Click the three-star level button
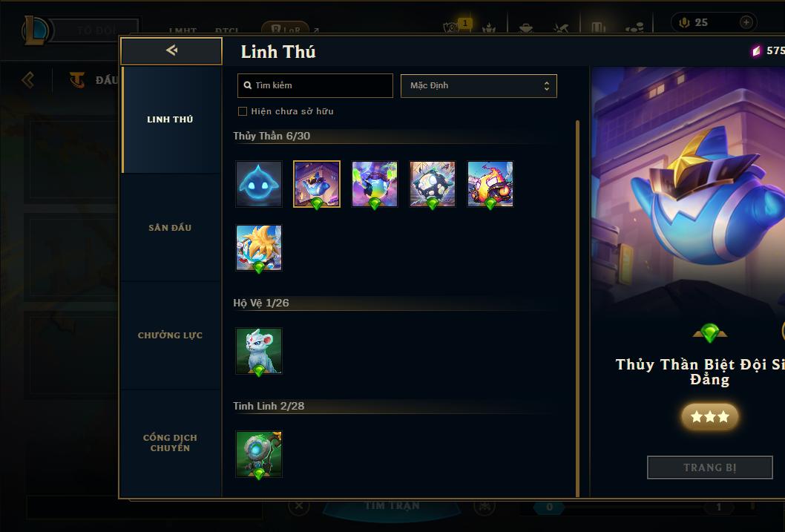This screenshot has height=532, width=785. tap(709, 416)
